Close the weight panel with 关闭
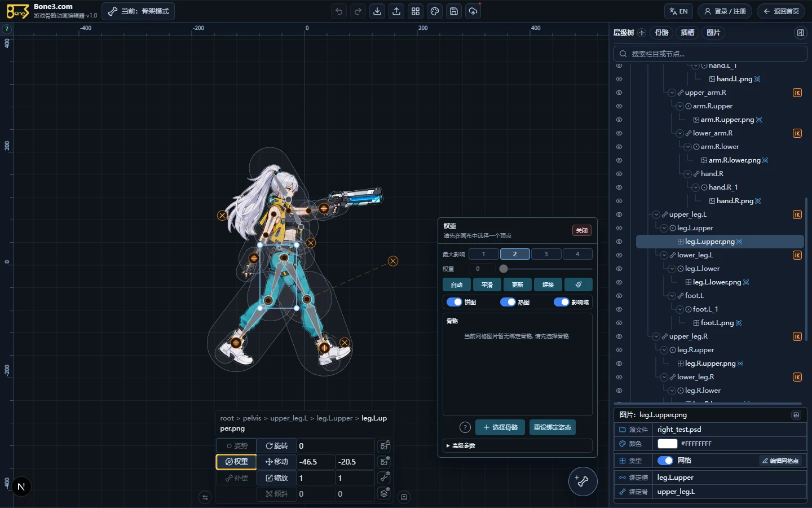Viewport: 812px width, 508px height. click(582, 230)
